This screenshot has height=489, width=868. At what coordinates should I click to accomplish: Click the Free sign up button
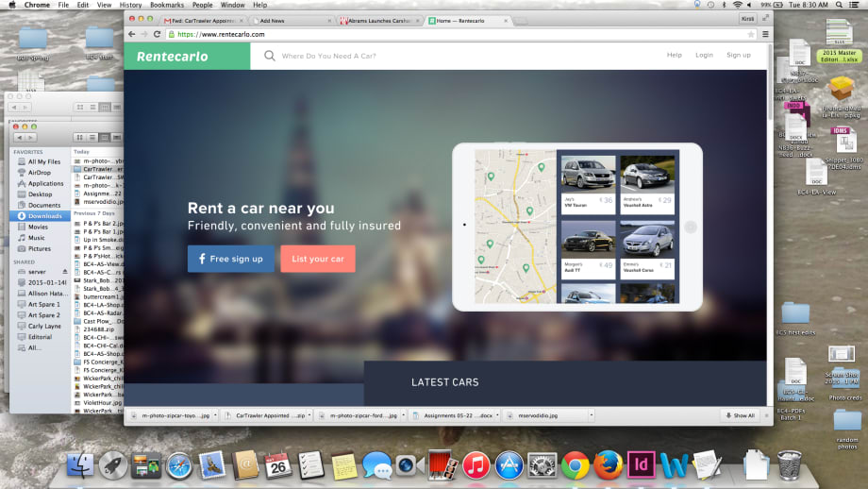click(231, 259)
